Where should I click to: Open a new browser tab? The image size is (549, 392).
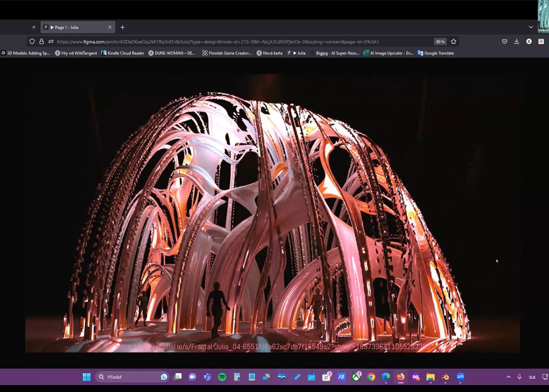123,27
